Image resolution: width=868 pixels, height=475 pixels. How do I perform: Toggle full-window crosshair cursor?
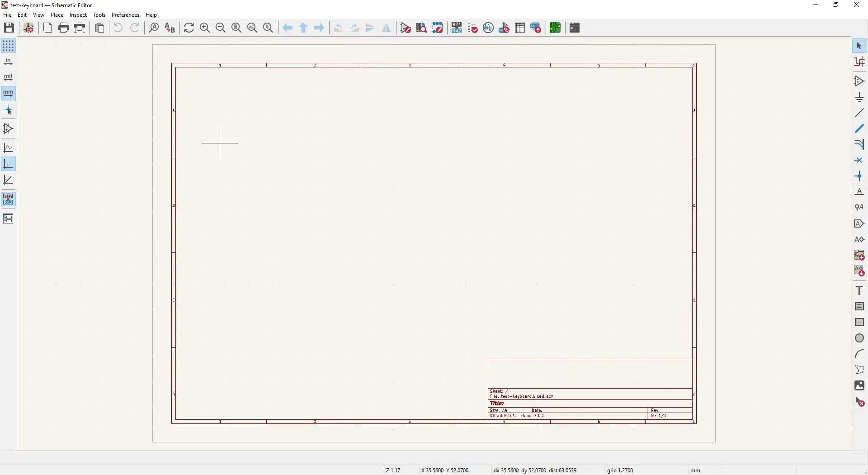8,110
